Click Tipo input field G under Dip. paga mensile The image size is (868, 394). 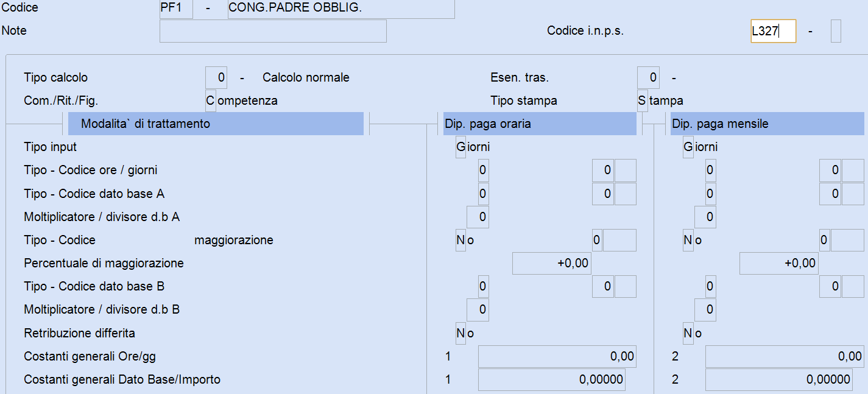pyautogui.click(x=688, y=147)
